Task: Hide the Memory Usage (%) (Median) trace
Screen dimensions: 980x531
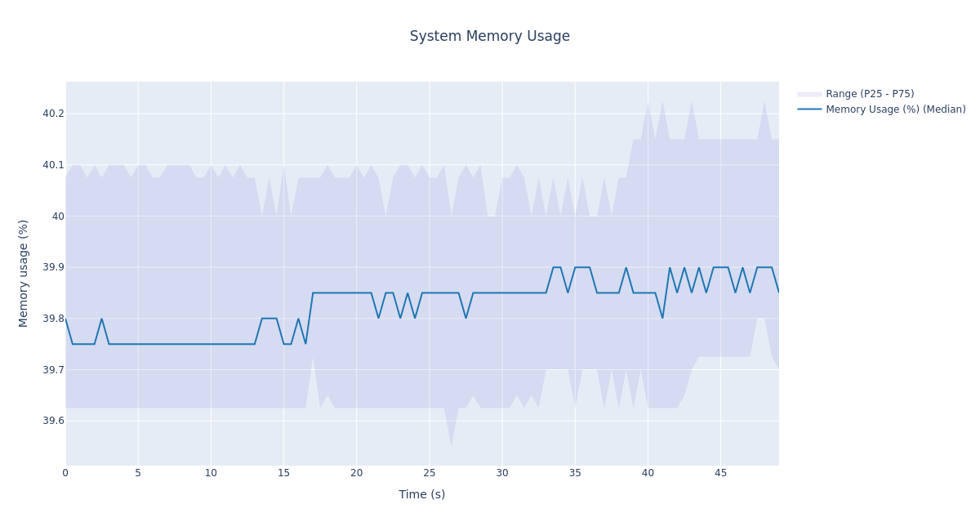Action: click(895, 109)
